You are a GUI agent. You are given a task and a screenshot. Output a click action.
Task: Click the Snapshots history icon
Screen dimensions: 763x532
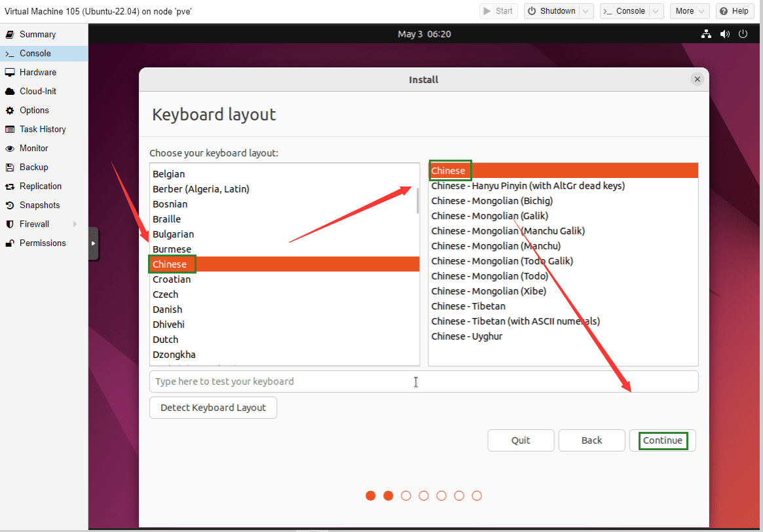click(10, 205)
